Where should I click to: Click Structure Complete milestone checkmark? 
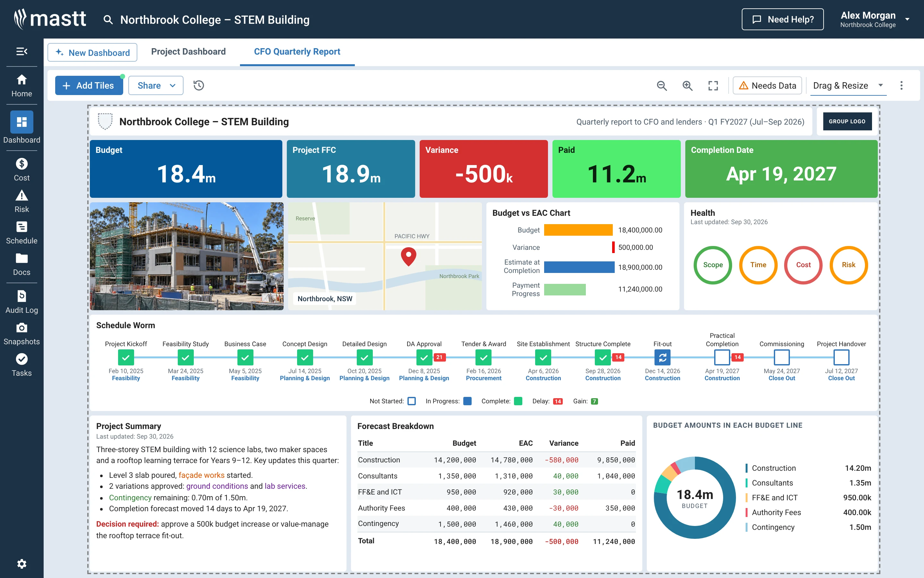pos(603,357)
